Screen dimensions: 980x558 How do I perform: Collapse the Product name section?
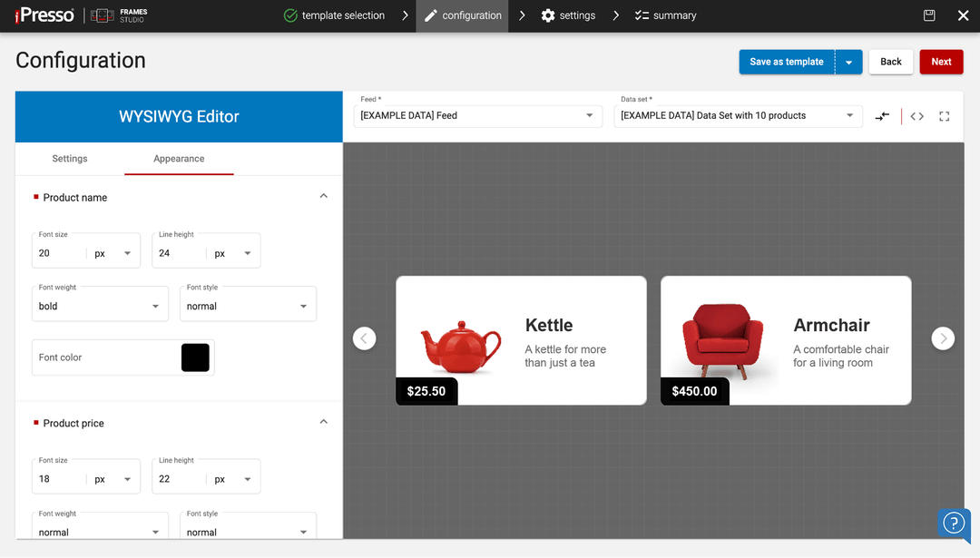pyautogui.click(x=323, y=195)
